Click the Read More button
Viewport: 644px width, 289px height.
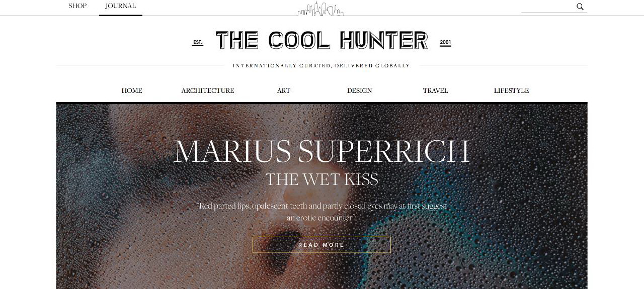click(x=321, y=245)
